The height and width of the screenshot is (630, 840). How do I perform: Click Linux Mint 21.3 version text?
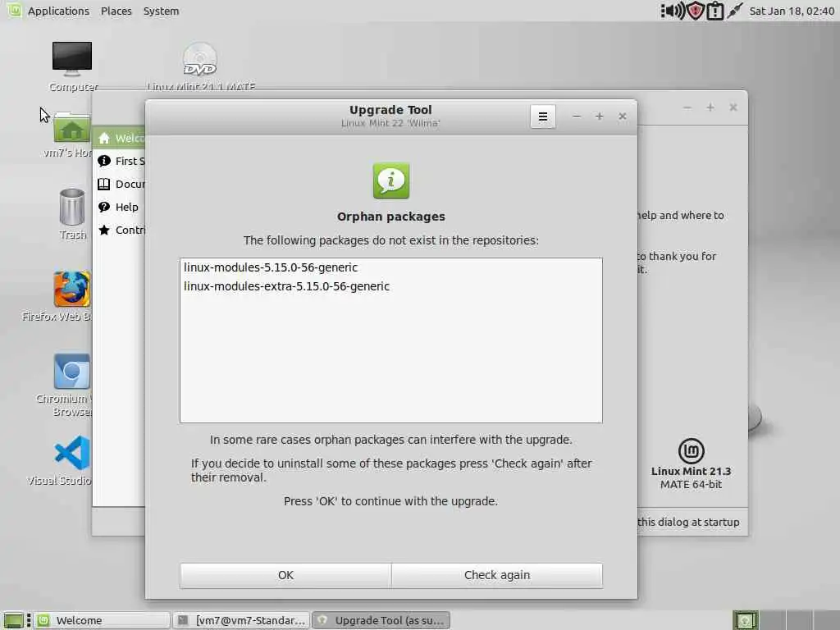click(691, 472)
